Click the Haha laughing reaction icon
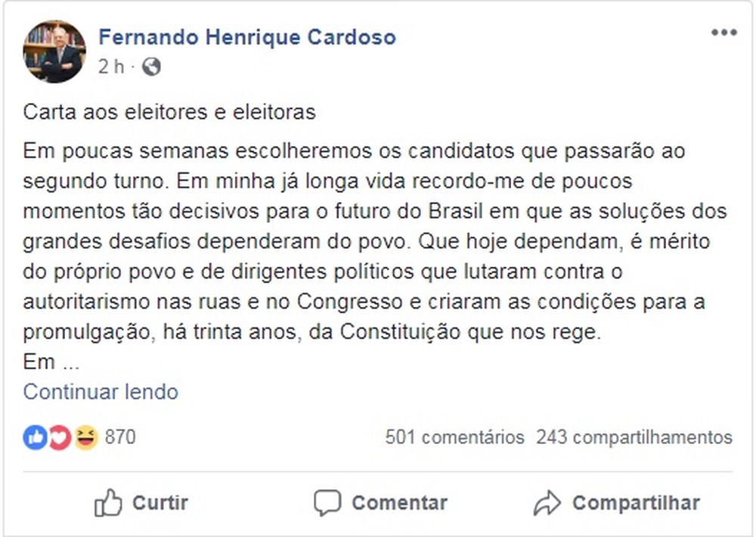 [85, 437]
